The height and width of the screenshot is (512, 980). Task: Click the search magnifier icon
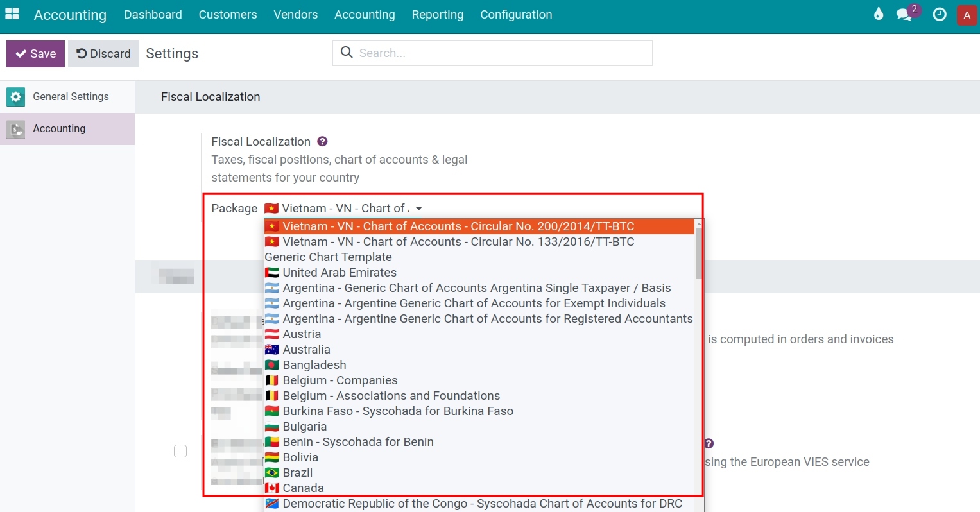347,53
